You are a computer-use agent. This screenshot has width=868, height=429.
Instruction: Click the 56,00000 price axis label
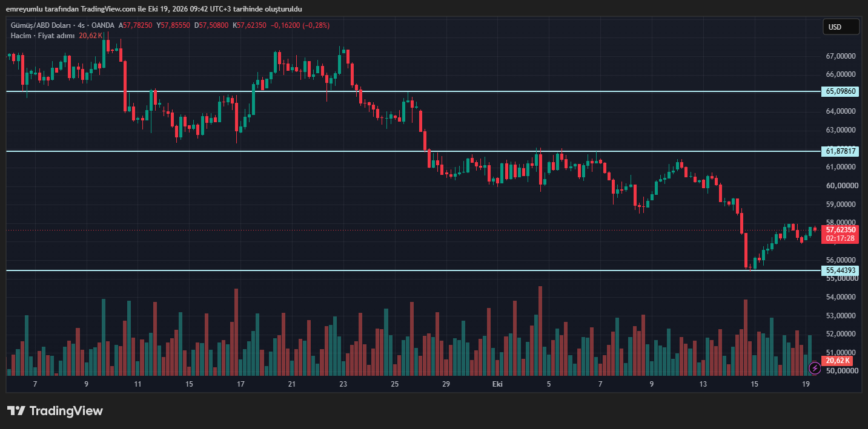(x=841, y=260)
